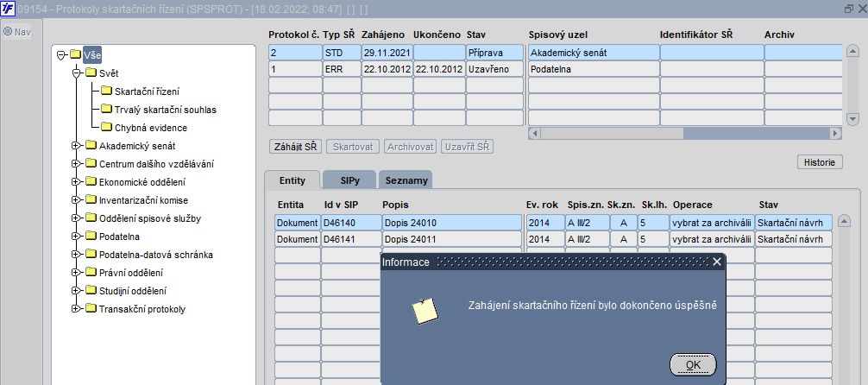Image resolution: width=868 pixels, height=385 pixels.
Task: Expand the Ekonomické oddělení node
Action: tap(76, 182)
